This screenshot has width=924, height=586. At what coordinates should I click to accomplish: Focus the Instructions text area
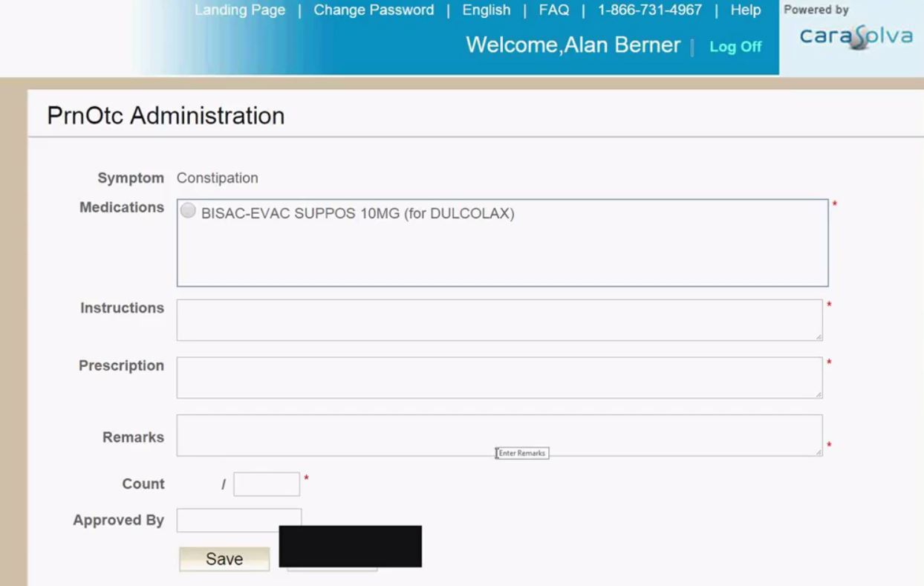499,320
